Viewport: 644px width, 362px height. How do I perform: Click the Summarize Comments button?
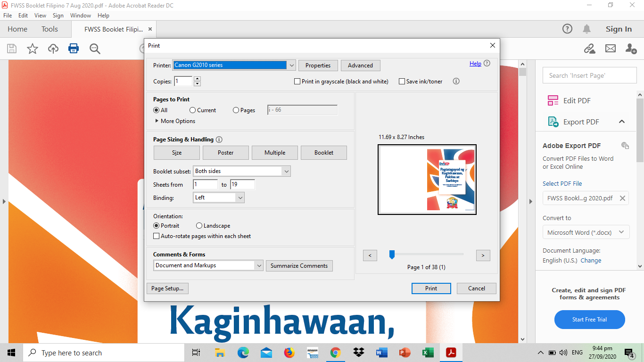pos(299,265)
